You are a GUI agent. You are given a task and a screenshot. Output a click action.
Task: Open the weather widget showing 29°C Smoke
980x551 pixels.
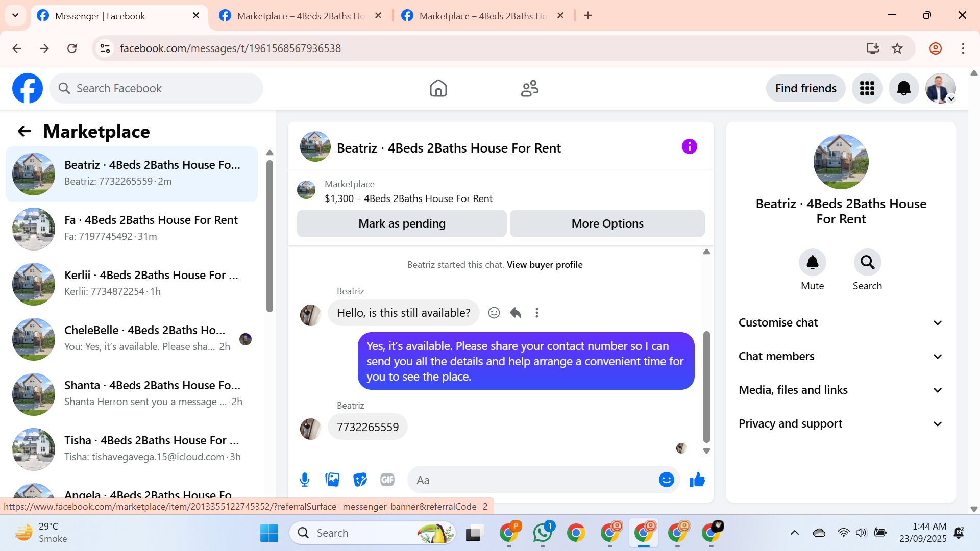(x=42, y=533)
